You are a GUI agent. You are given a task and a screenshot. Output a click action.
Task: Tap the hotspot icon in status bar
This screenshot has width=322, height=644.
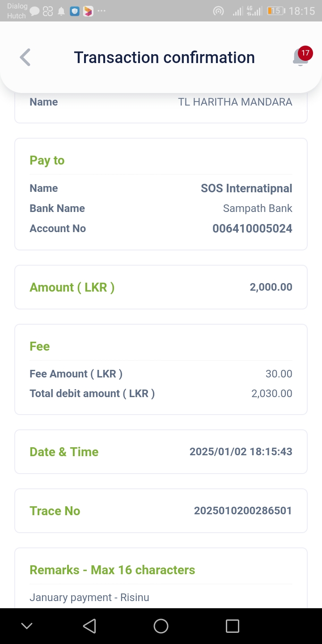pyautogui.click(x=218, y=11)
